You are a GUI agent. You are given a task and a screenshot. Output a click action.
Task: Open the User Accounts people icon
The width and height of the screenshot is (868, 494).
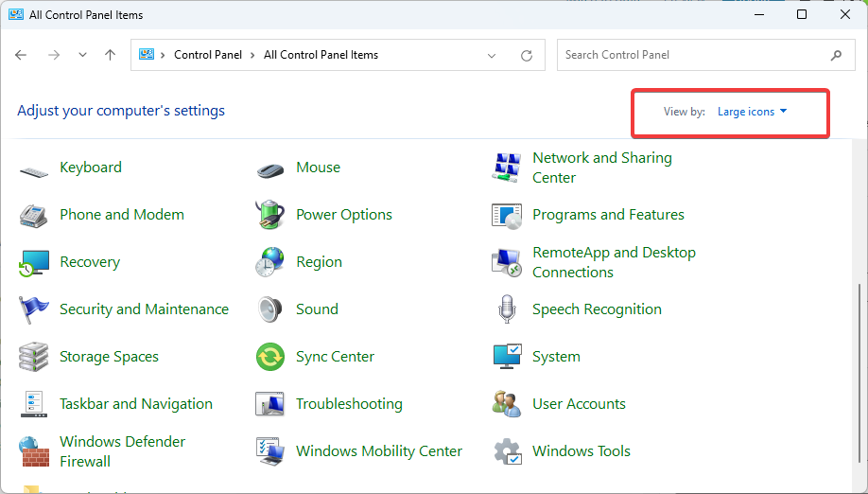(x=506, y=404)
